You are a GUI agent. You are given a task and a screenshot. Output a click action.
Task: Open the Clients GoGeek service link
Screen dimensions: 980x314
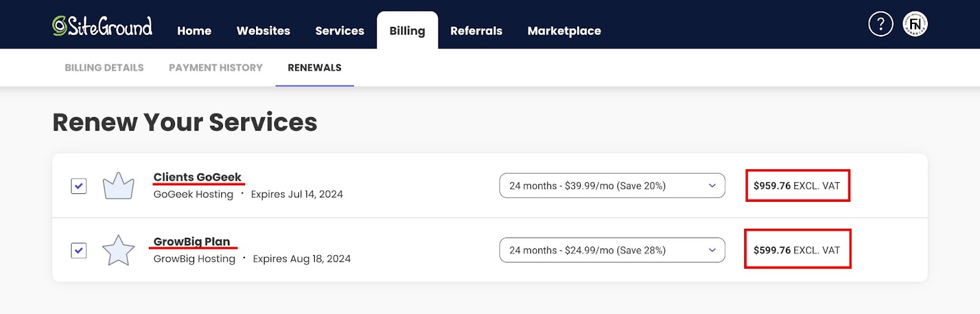coord(197,177)
